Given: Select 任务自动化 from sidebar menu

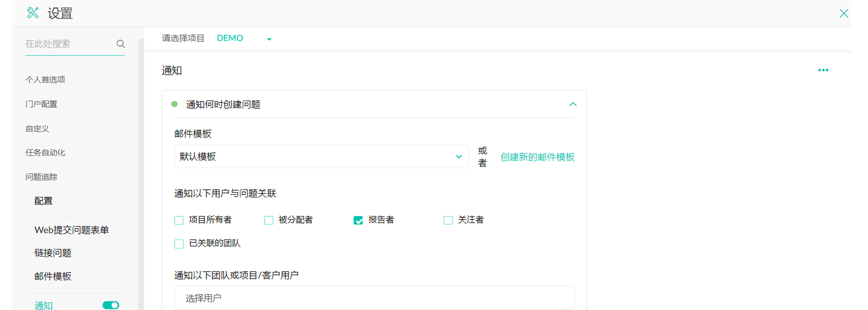Looking at the screenshot, I should (45, 153).
